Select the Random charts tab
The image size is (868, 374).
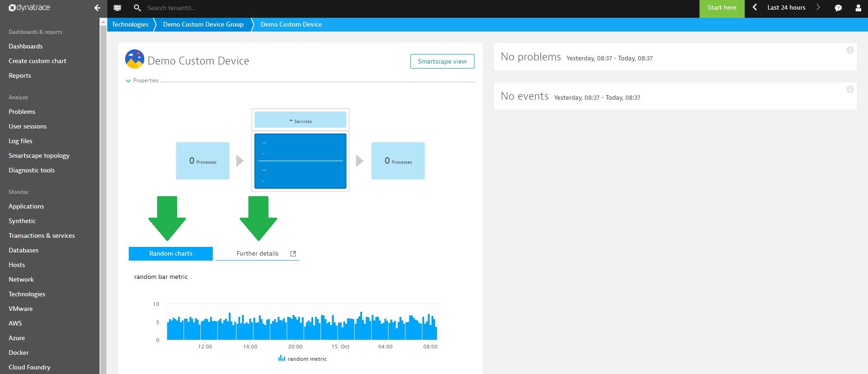[x=171, y=254]
